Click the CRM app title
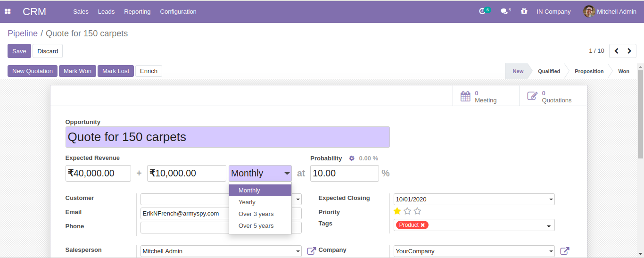 click(34, 11)
